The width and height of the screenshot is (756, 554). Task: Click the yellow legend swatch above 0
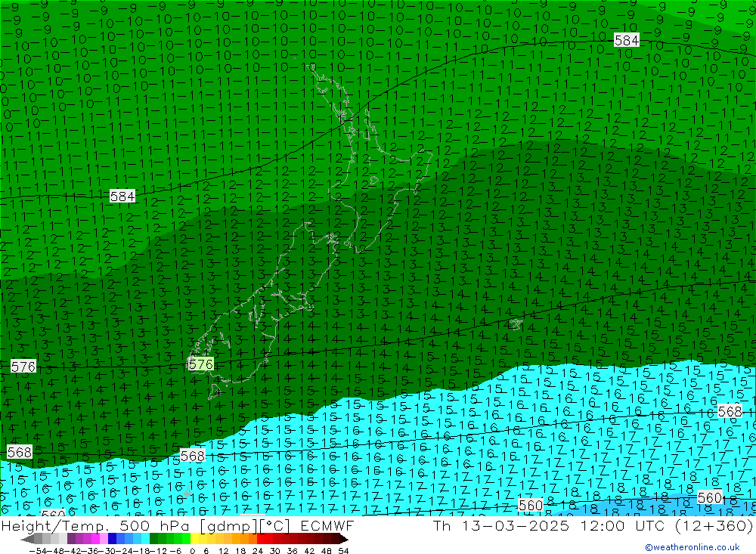195,539
